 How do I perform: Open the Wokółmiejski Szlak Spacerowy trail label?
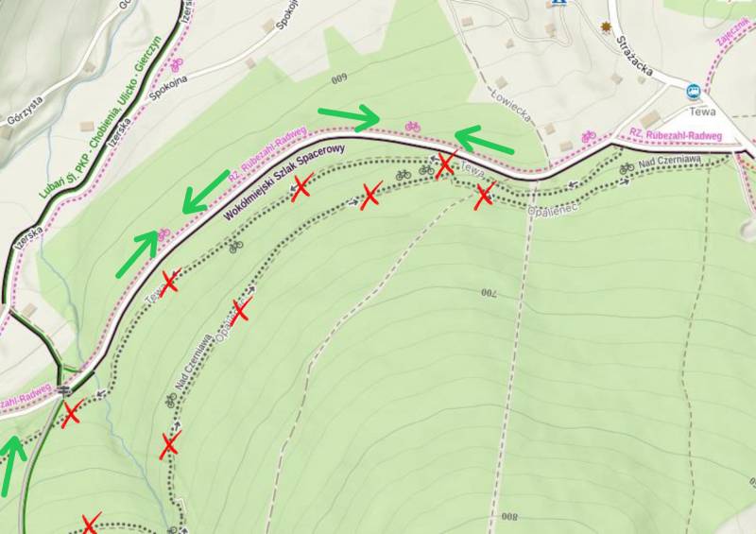pos(284,182)
